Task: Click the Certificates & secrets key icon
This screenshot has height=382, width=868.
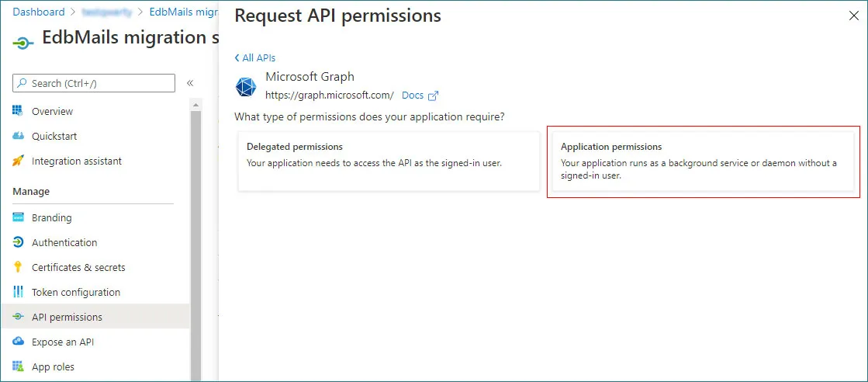Action: click(19, 267)
